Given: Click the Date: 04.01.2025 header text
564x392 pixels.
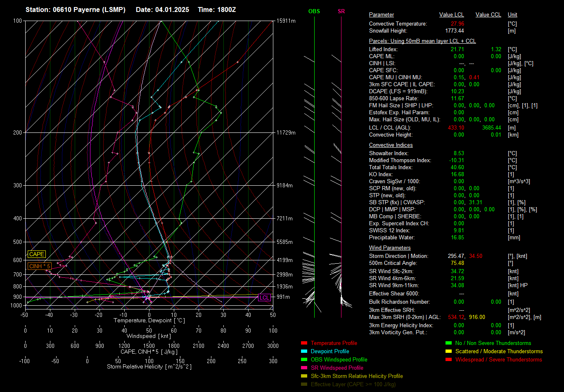Looking at the screenshot, I should tap(162, 9).
